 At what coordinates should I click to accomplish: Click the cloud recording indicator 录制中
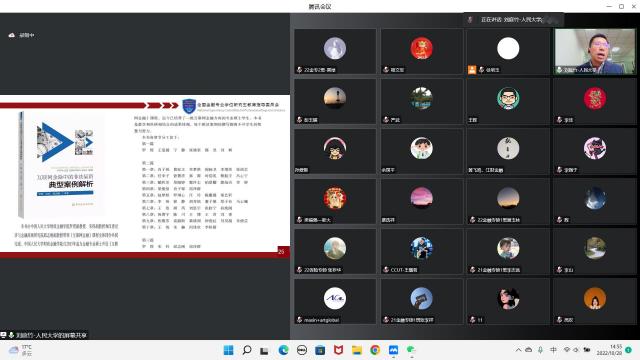pos(21,36)
